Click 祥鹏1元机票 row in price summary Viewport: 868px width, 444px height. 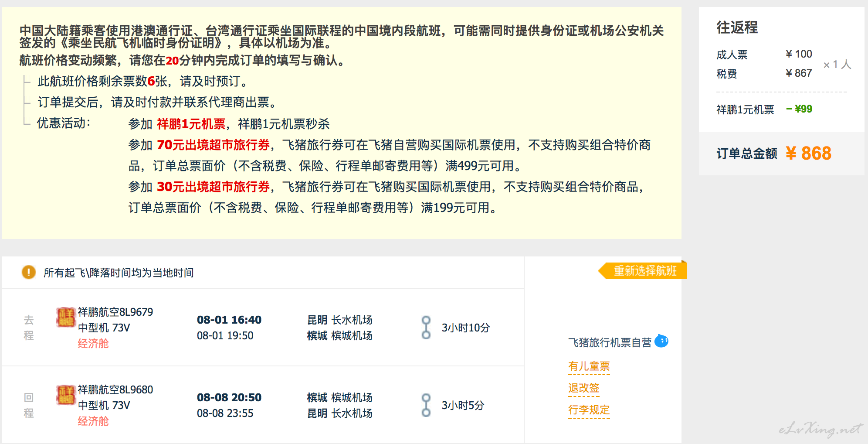(x=764, y=109)
